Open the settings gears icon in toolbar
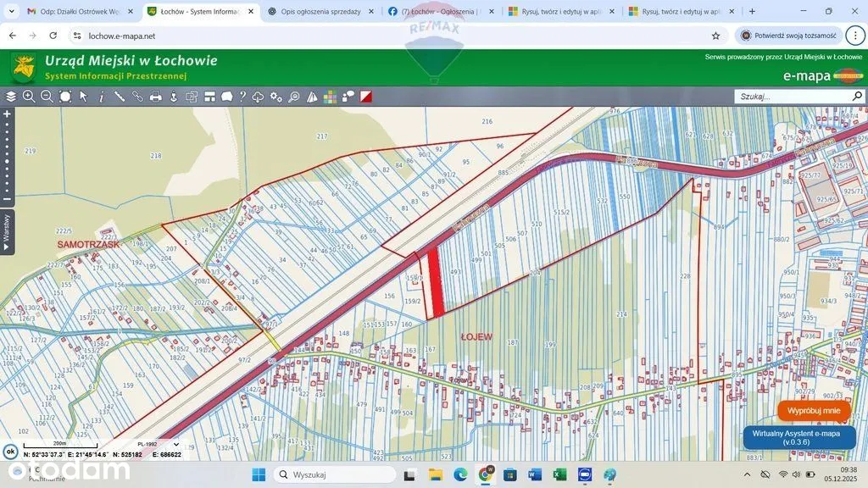868x488 pixels. click(x=276, y=97)
